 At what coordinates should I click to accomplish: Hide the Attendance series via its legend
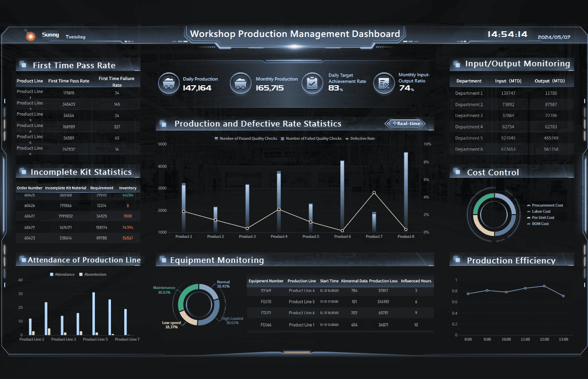coord(62,274)
